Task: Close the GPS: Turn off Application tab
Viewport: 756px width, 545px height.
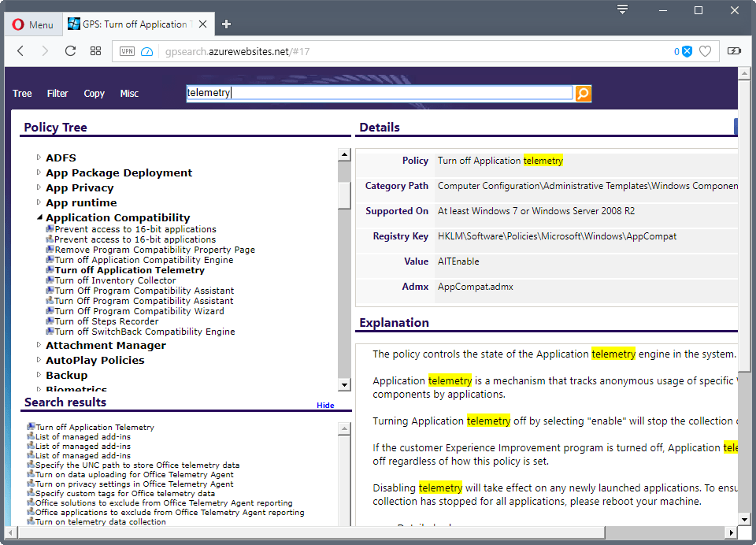Action: pyautogui.click(x=203, y=24)
